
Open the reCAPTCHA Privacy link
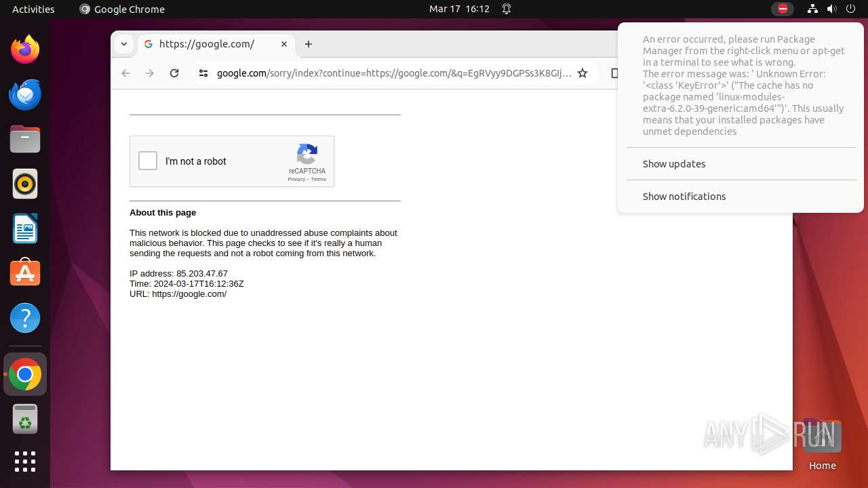[x=296, y=180]
